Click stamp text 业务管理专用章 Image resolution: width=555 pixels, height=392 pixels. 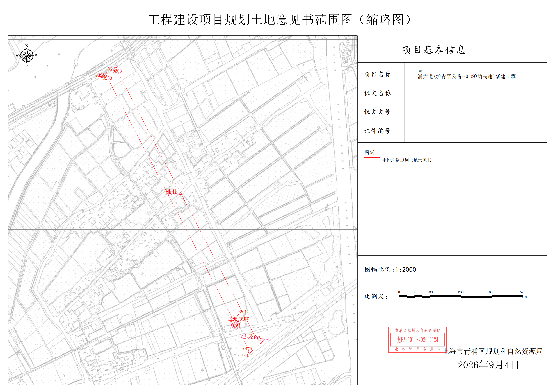point(417,349)
